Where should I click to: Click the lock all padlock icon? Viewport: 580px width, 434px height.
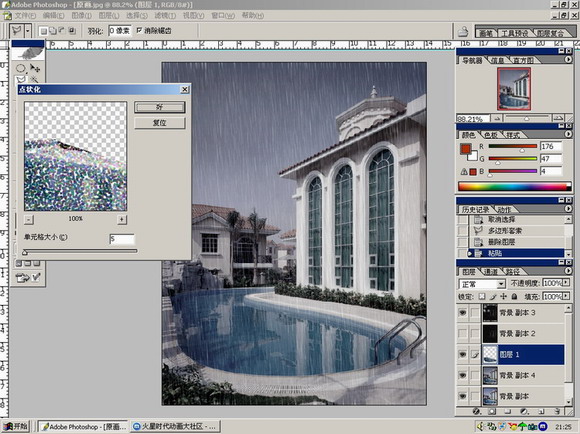coord(515,296)
